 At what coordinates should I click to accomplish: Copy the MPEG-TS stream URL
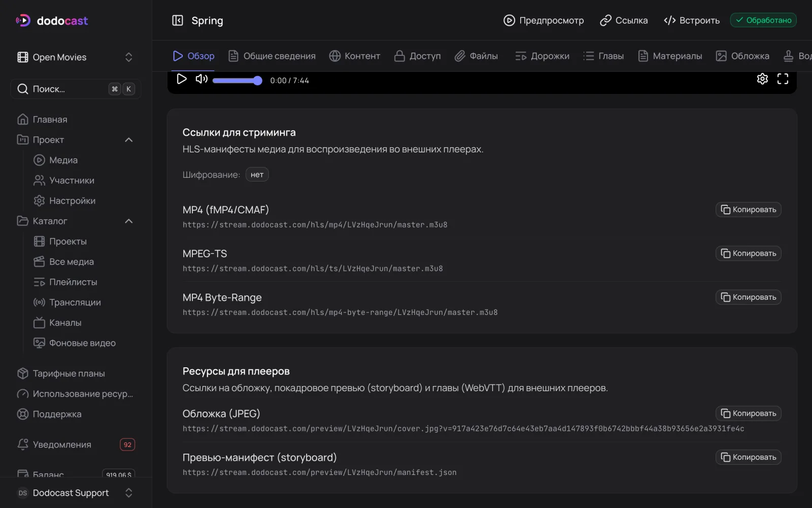point(749,253)
